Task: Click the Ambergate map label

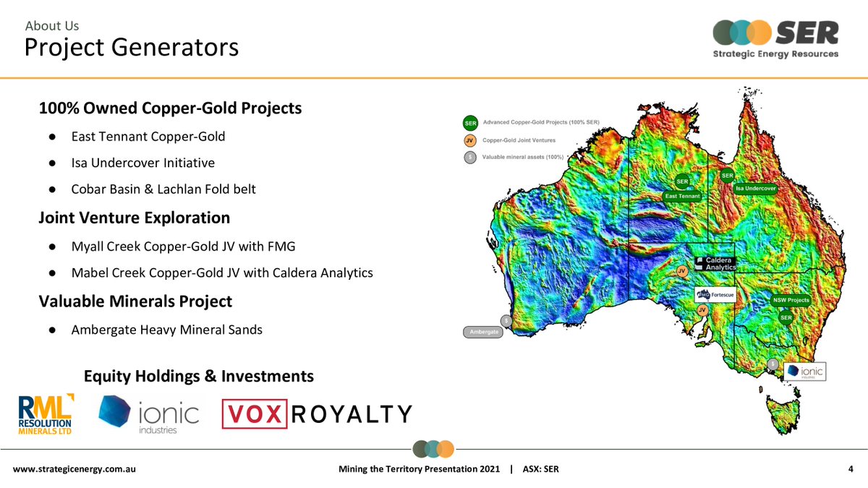Action: click(x=482, y=332)
